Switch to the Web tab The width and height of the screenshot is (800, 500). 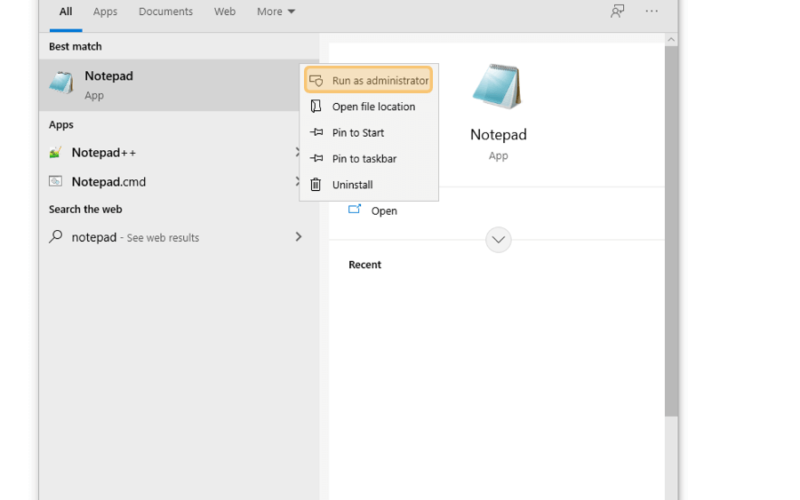[224, 12]
